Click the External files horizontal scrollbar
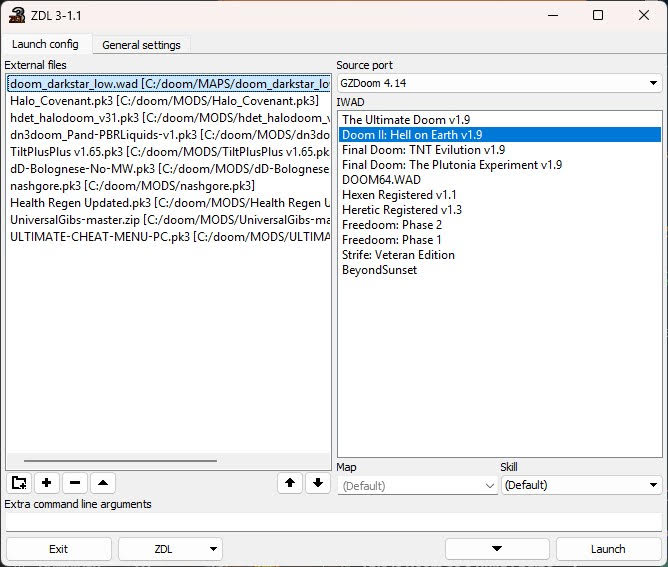The width and height of the screenshot is (668, 567). (120, 461)
